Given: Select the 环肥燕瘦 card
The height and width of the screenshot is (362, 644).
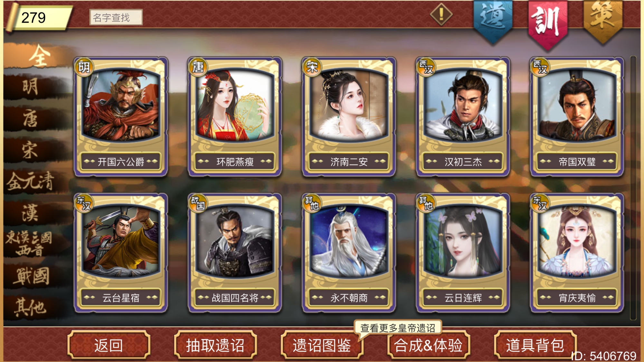Looking at the screenshot, I should (x=235, y=116).
